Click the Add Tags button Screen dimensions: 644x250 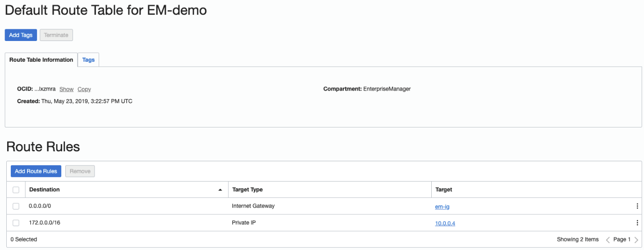[x=21, y=35]
